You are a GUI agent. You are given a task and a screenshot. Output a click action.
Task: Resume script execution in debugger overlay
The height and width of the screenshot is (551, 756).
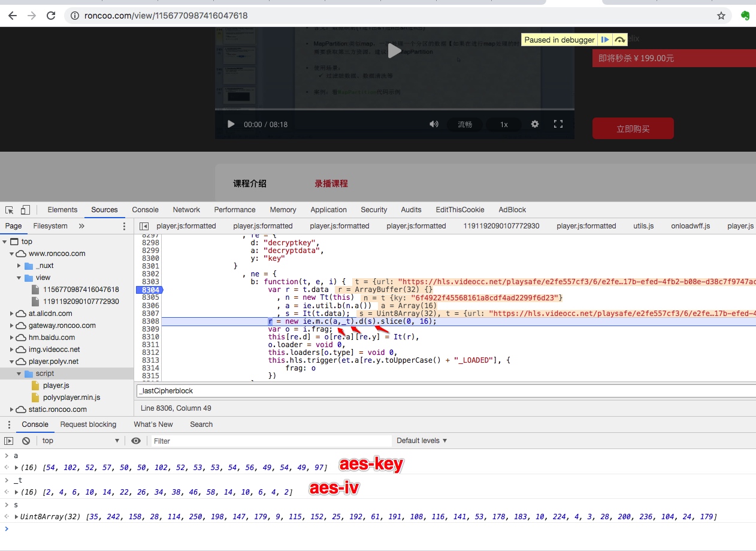(605, 40)
